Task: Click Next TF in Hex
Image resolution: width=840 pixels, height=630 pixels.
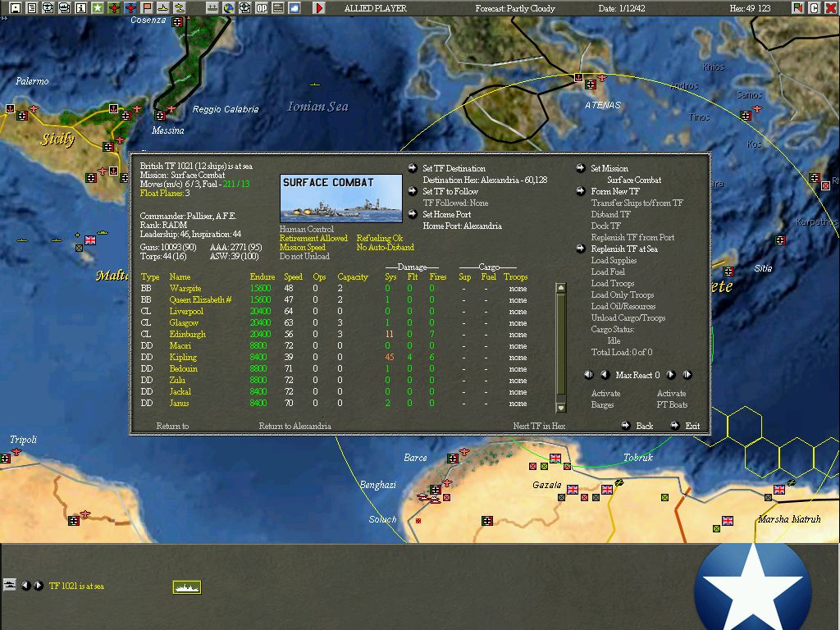Action: (539, 426)
